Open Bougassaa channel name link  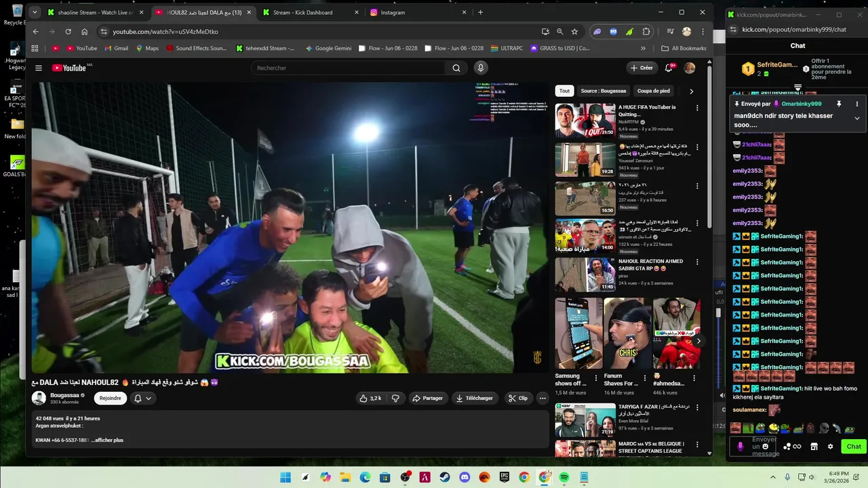point(64,395)
